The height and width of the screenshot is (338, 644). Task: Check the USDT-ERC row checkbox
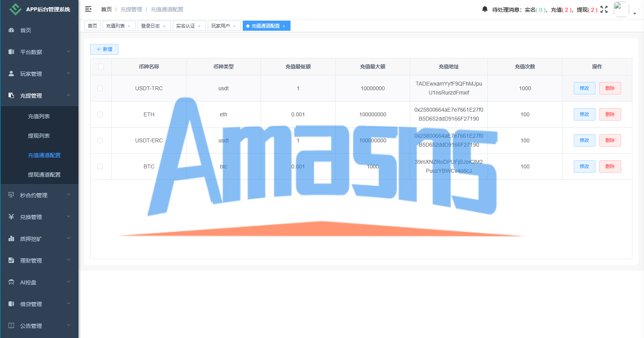tap(100, 140)
